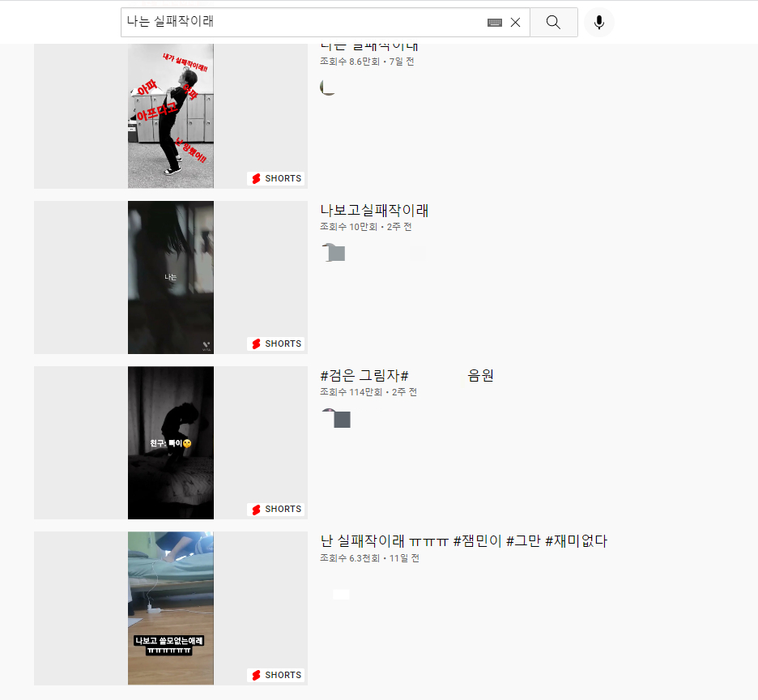Start voice search with the microphone
Image resolution: width=758 pixels, height=700 pixels.
click(x=598, y=23)
